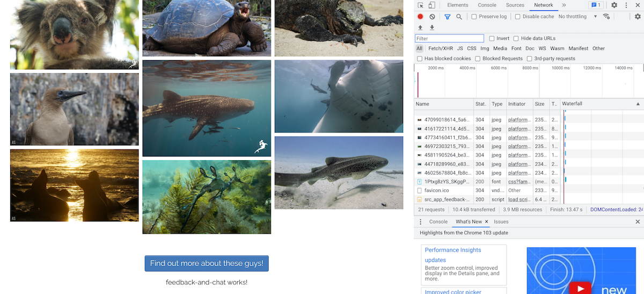Click the network Filter text field
The image size is (644, 294).
coord(449,39)
